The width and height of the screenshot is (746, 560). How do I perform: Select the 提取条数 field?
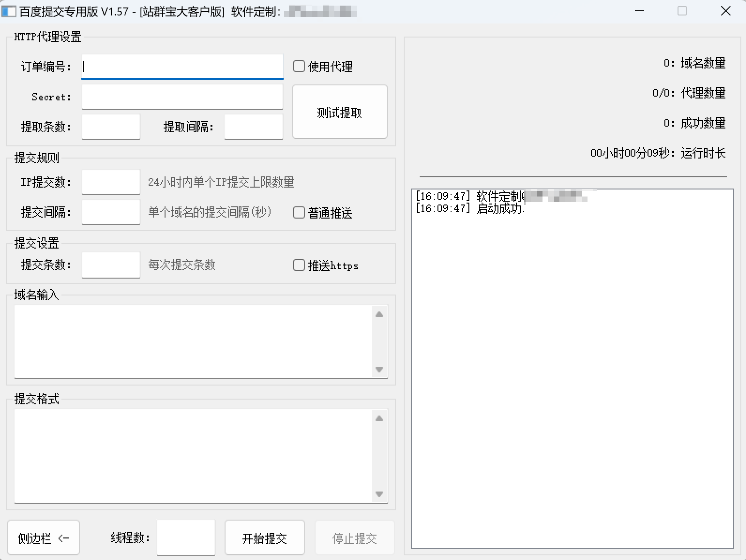pos(111,127)
